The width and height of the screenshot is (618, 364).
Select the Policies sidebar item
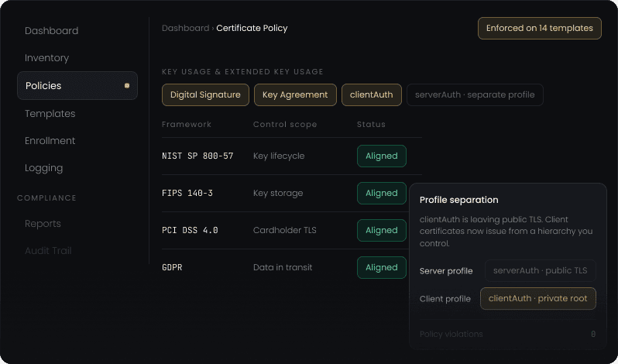[77, 85]
